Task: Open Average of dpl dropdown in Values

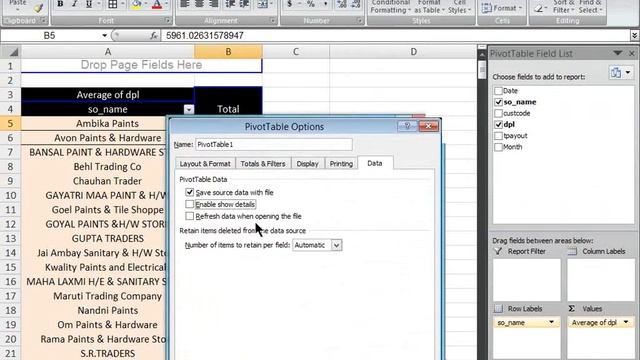Action: click(x=626, y=322)
